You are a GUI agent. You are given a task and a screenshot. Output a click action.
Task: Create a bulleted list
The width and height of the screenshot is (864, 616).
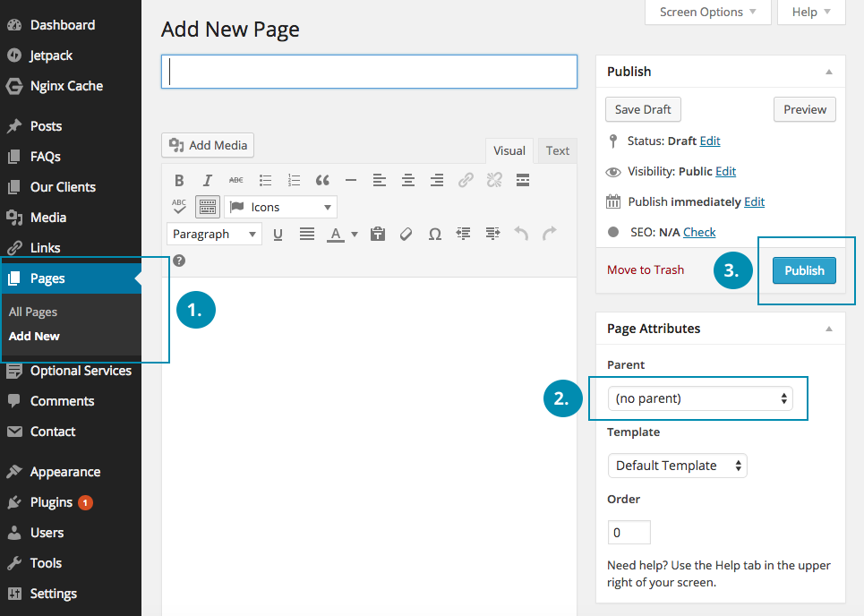tap(265, 180)
